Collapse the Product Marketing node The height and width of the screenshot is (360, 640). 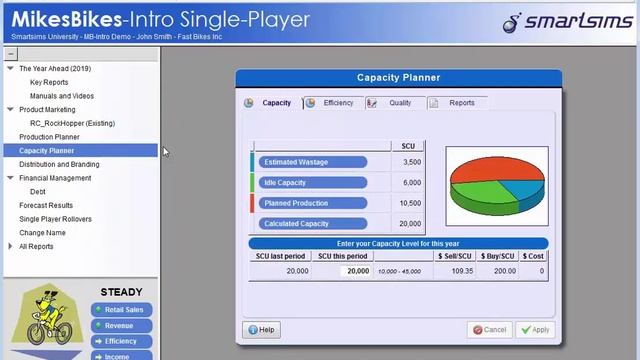point(10,109)
